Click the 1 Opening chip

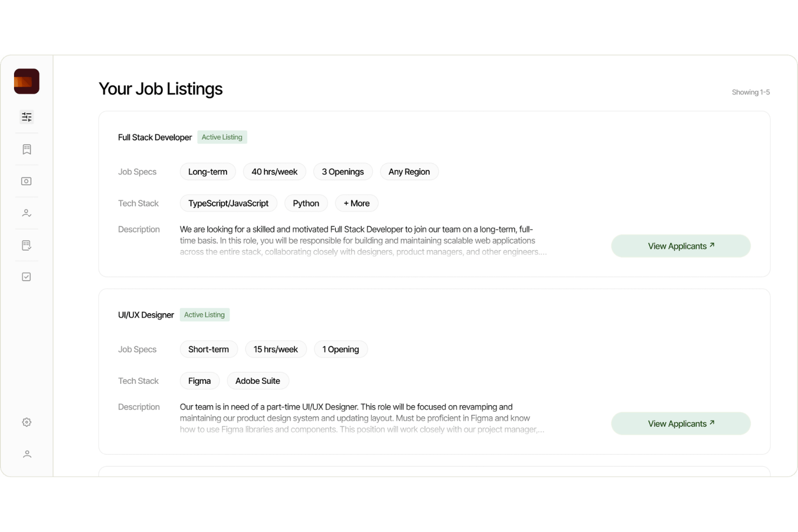pyautogui.click(x=341, y=349)
